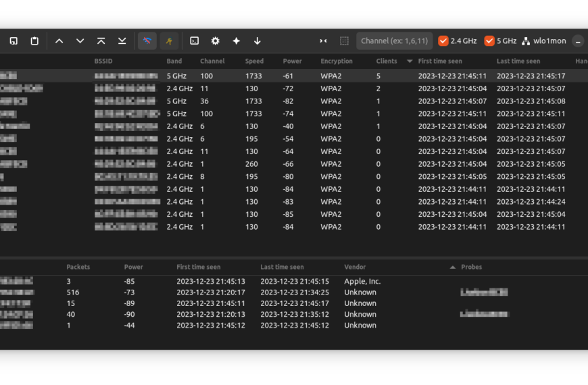Click client last seen 2023-12-23 21:35:12
This screenshot has height=385, width=588.
click(x=295, y=315)
